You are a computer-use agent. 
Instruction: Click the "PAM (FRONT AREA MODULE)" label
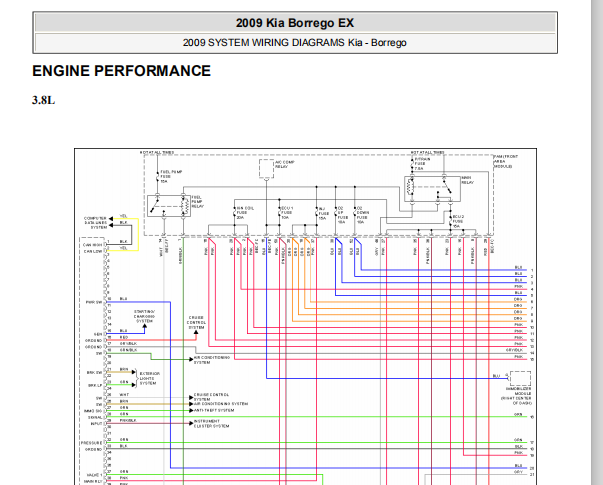[506, 162]
